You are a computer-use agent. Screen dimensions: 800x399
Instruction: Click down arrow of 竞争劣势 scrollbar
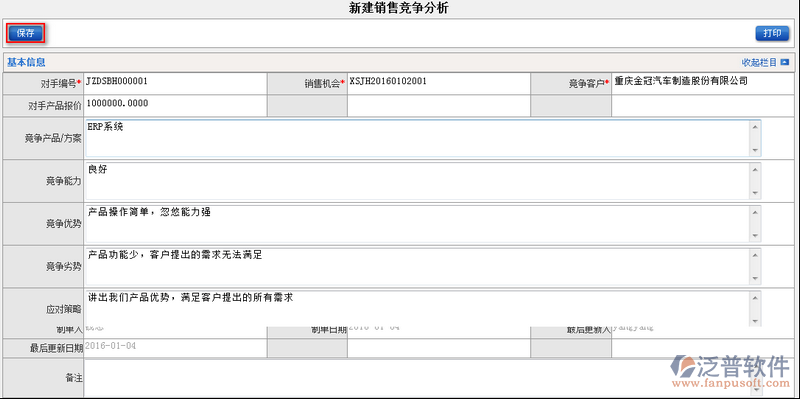755,279
